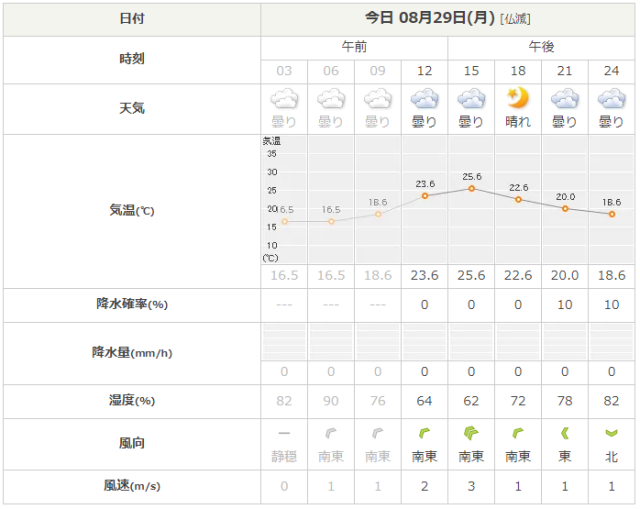Click the time cell 21
The height and width of the screenshot is (509, 640).
tap(565, 71)
